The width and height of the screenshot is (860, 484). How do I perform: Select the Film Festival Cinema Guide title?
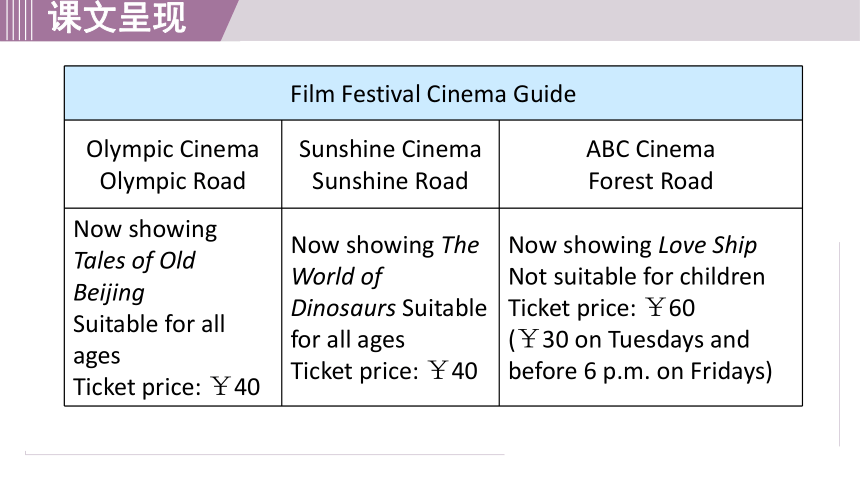pyautogui.click(x=433, y=94)
